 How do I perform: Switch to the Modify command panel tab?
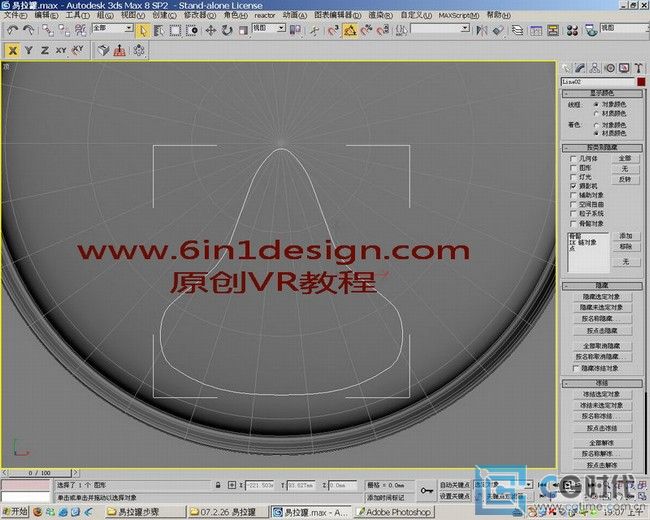click(580, 68)
